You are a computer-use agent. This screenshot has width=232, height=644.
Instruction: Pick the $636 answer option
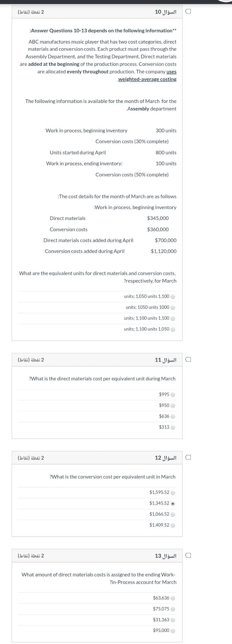173,416
